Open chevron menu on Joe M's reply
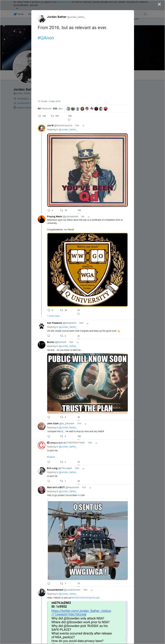 click(x=83, y=126)
